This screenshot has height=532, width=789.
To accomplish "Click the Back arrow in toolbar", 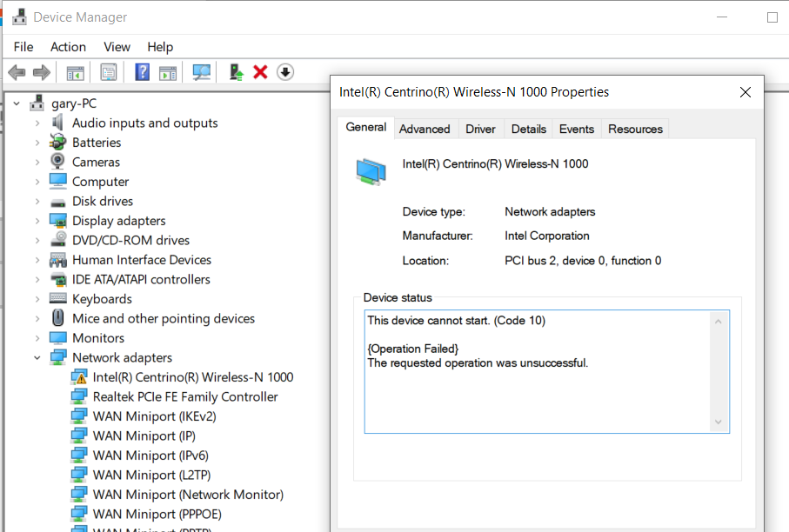I will [x=17, y=72].
